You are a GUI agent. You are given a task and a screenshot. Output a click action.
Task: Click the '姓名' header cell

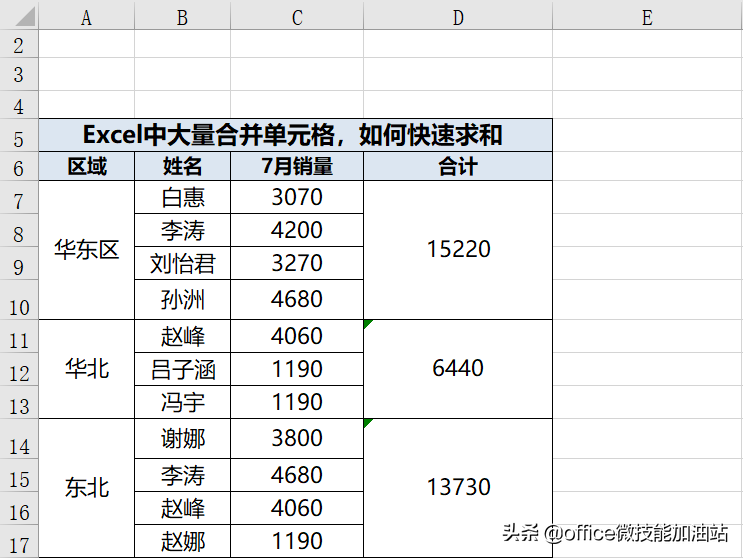pyautogui.click(x=182, y=166)
